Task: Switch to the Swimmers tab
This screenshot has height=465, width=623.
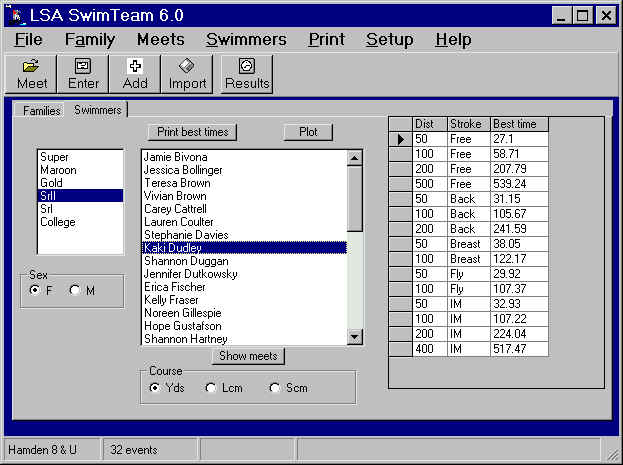Action: (97, 110)
